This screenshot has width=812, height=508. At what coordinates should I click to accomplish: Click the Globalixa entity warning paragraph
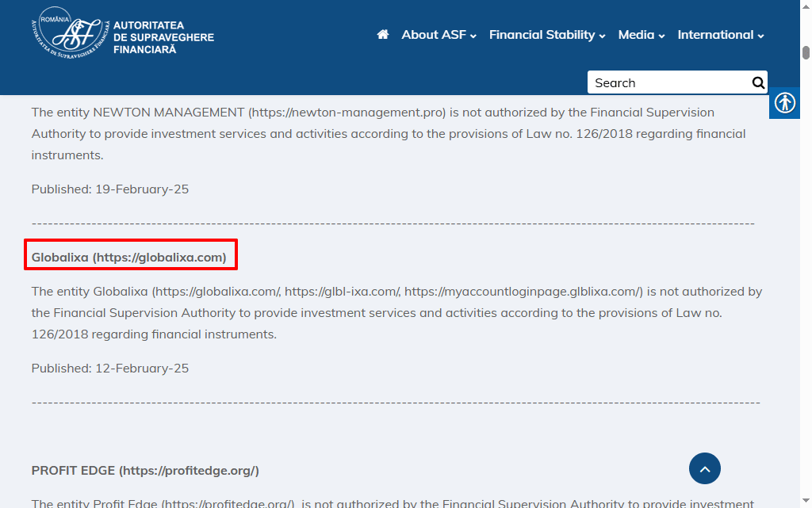click(396, 313)
